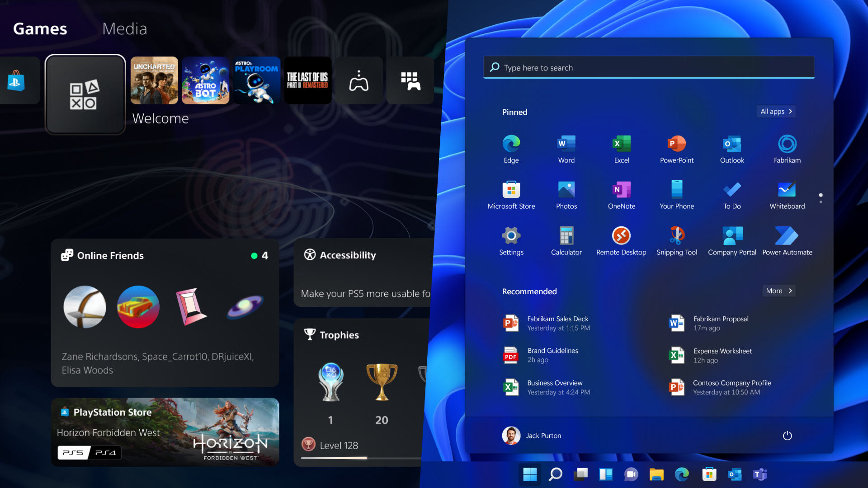Select the planet avatar friend
The width and height of the screenshot is (868, 488).
click(x=245, y=307)
